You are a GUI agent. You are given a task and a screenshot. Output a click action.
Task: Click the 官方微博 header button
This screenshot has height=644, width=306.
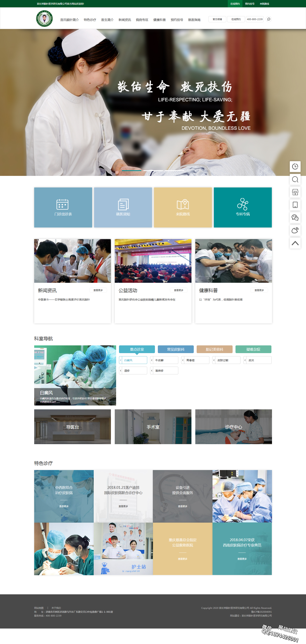click(217, 19)
